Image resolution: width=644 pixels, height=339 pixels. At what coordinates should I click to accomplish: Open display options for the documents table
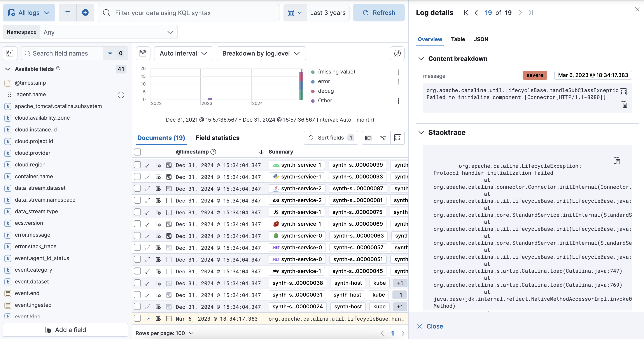tap(383, 138)
